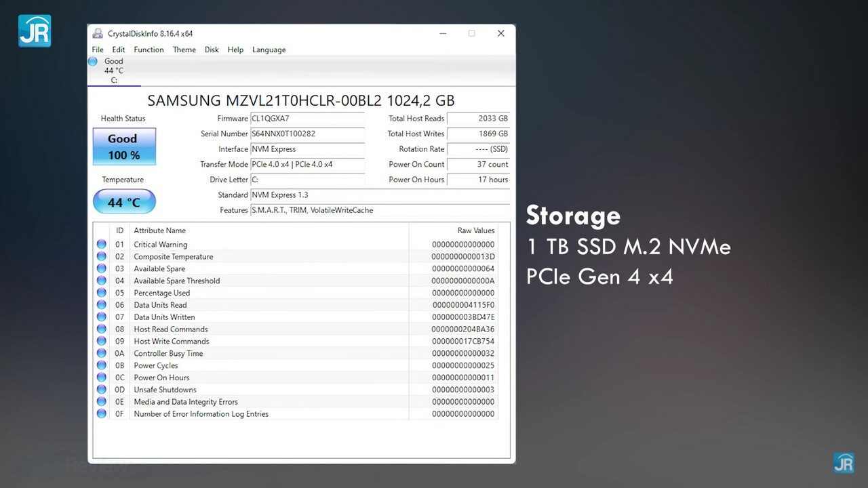
Task: Click the blue disk status orb above drive C:
Action: (x=93, y=61)
